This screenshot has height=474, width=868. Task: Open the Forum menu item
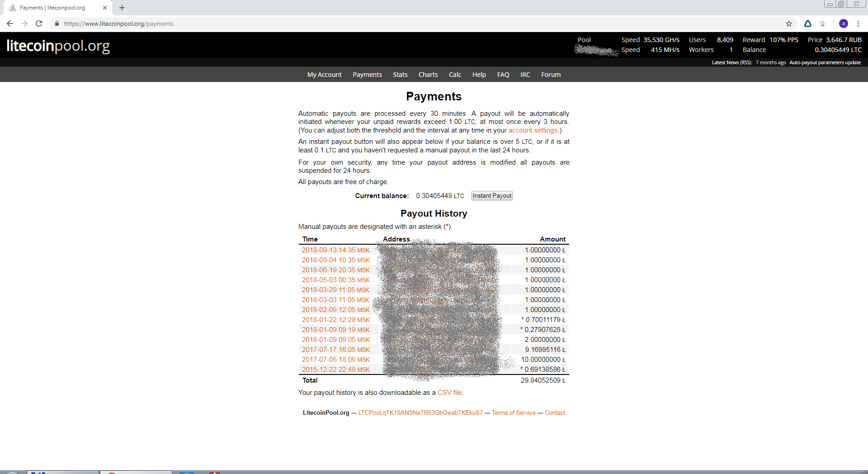[x=551, y=75]
